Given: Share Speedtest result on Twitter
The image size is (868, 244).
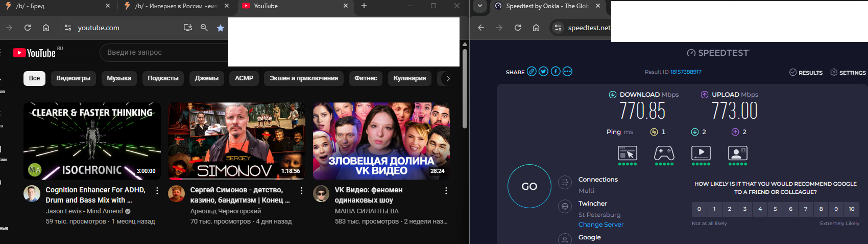Looking at the screenshot, I should (543, 72).
